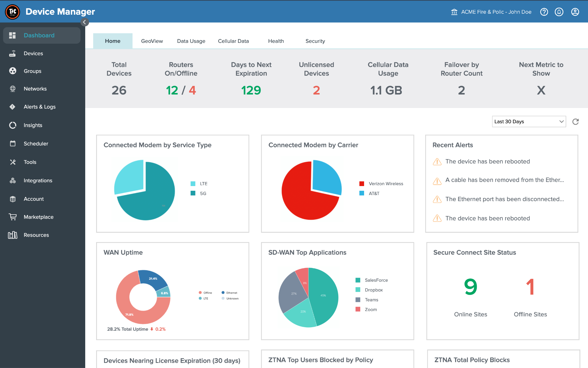588x368 pixels.
Task: Open the Last 30 Days dropdown
Action: click(529, 121)
